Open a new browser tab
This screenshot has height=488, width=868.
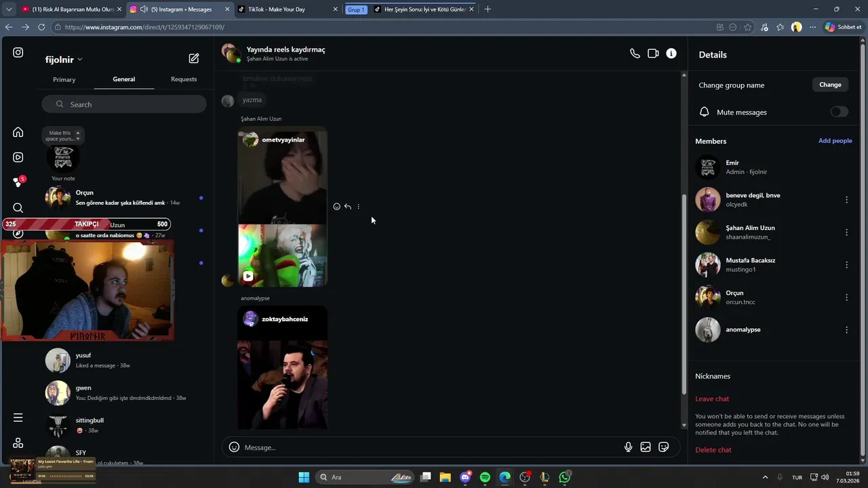[488, 9]
